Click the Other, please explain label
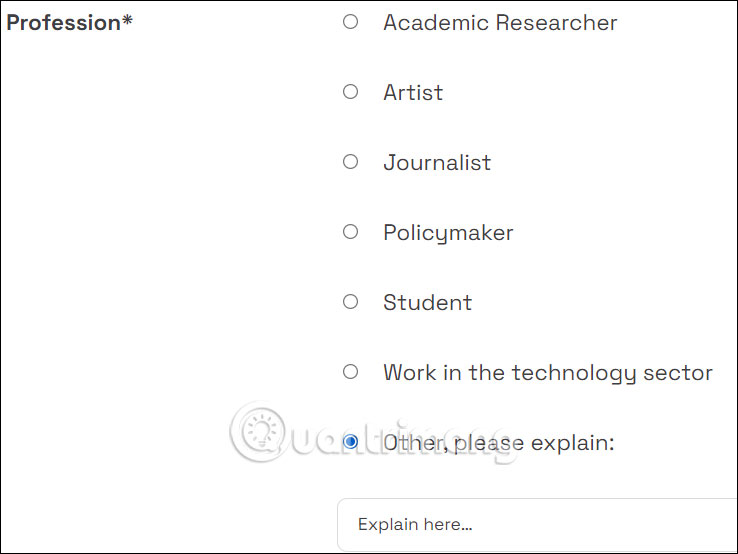This screenshot has height=554, width=738. pos(498,442)
